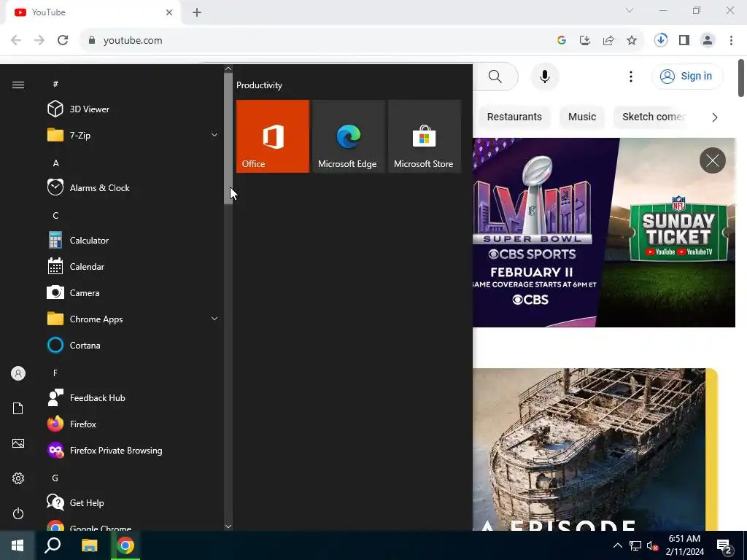Click the Super Bowl Sunday Ticket banner

pyautogui.click(x=603, y=233)
